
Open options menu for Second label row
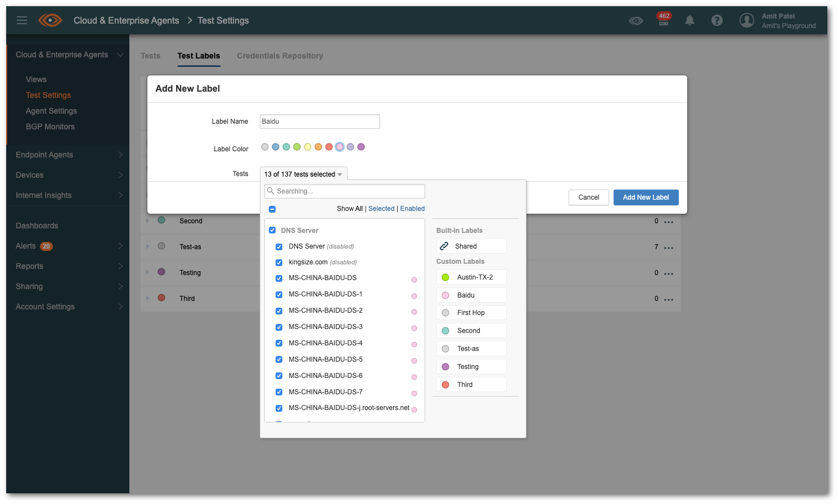click(668, 222)
